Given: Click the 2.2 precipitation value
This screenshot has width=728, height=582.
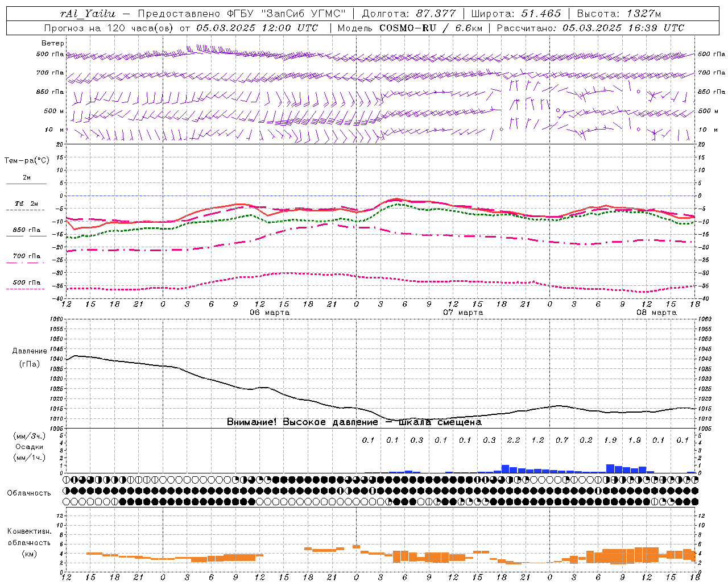Looking at the screenshot, I should (x=514, y=440).
